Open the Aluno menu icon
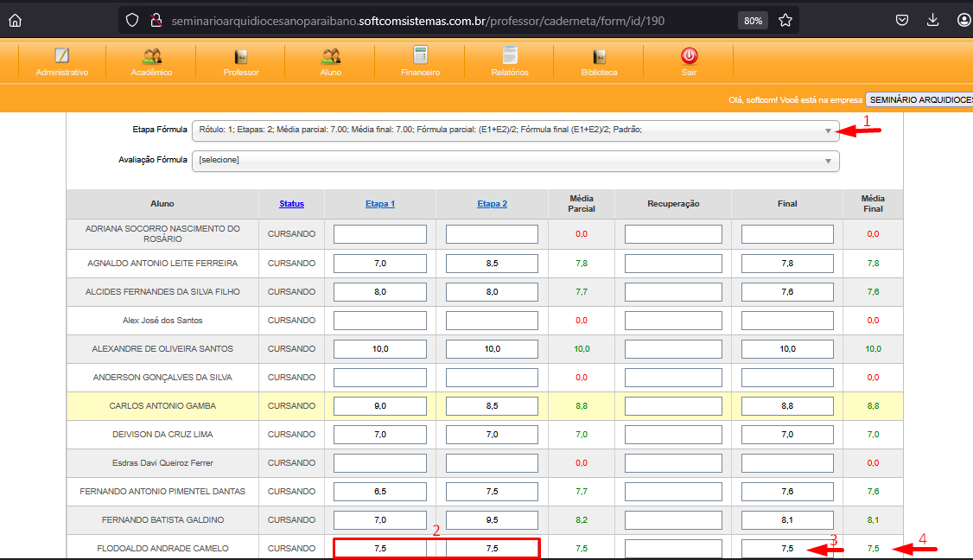 (330, 56)
